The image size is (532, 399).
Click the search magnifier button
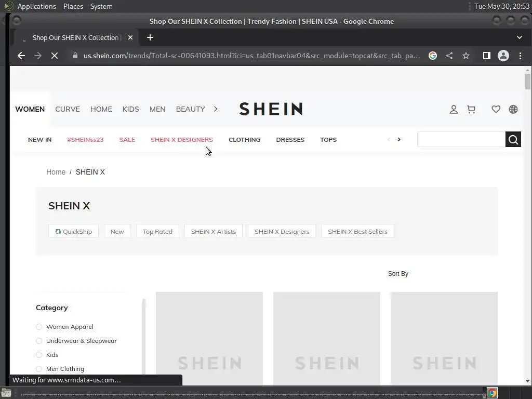click(513, 139)
